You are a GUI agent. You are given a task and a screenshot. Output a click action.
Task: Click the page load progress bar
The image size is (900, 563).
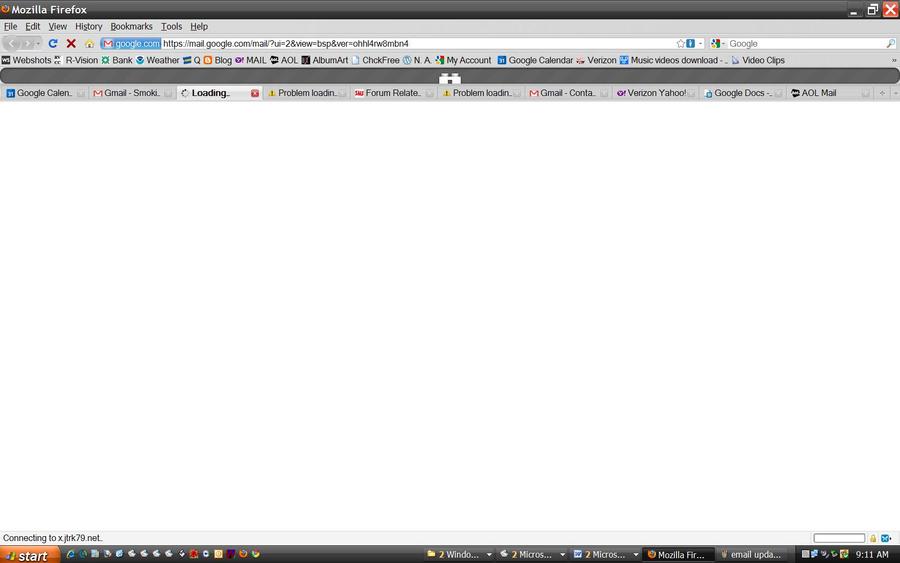(x=838, y=538)
